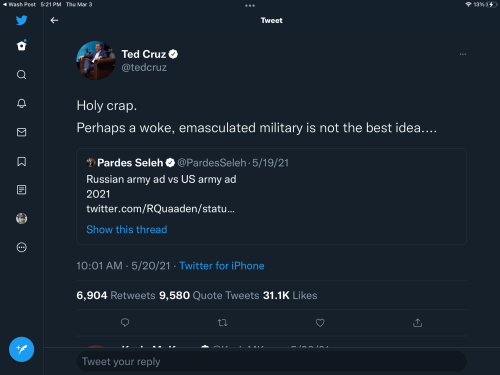
Task: Click Show this thread link
Action: (127, 229)
